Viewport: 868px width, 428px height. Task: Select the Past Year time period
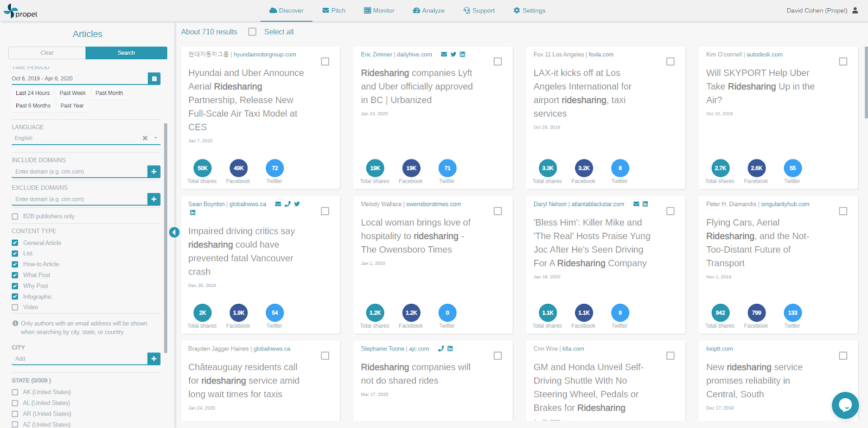[x=72, y=106]
